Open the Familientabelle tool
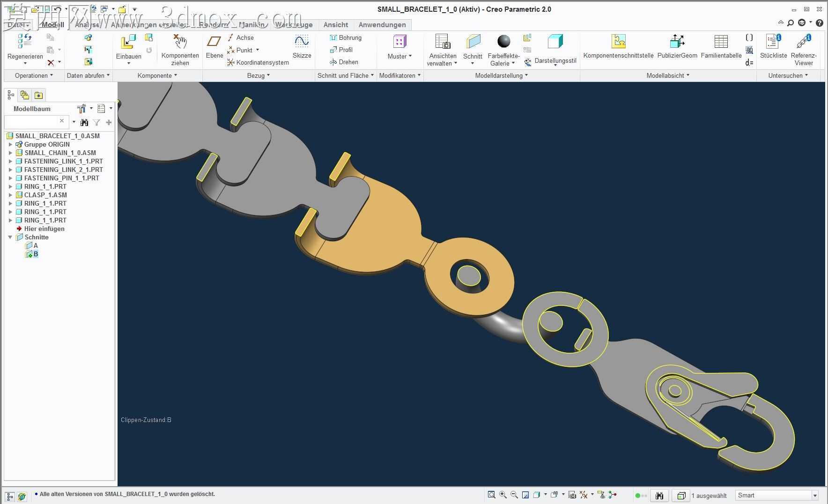The image size is (828, 504). pos(721,42)
